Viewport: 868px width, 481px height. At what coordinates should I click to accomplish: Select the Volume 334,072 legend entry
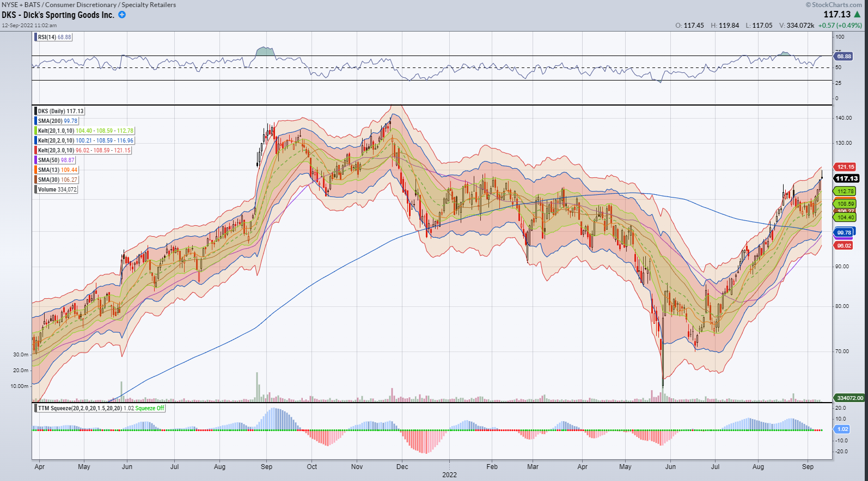click(57, 189)
